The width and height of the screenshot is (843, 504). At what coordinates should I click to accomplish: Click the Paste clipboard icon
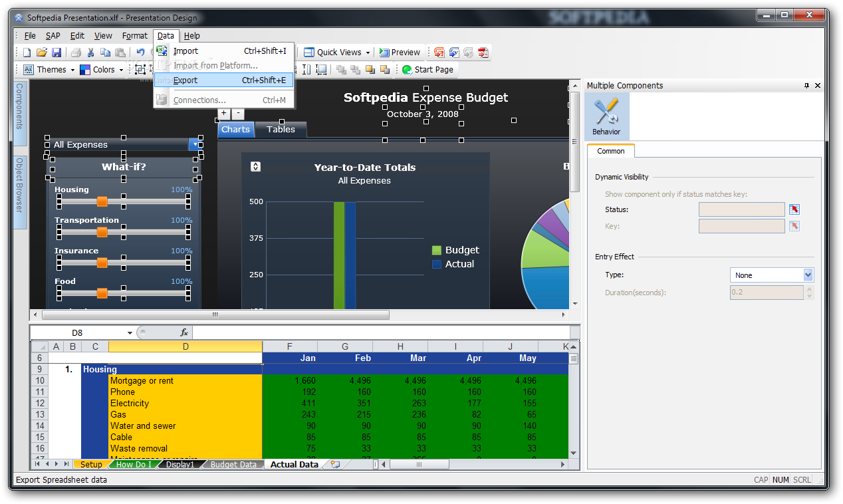120,53
